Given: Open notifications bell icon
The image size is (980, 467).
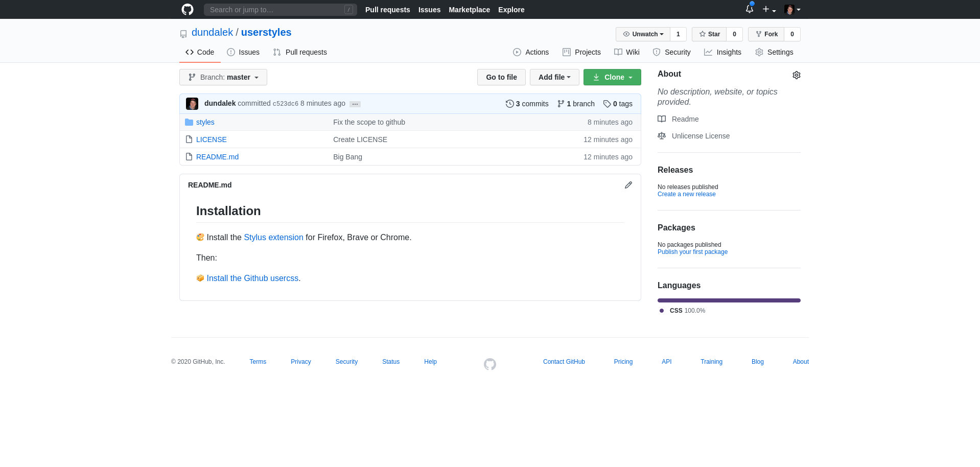Looking at the screenshot, I should coord(750,9).
